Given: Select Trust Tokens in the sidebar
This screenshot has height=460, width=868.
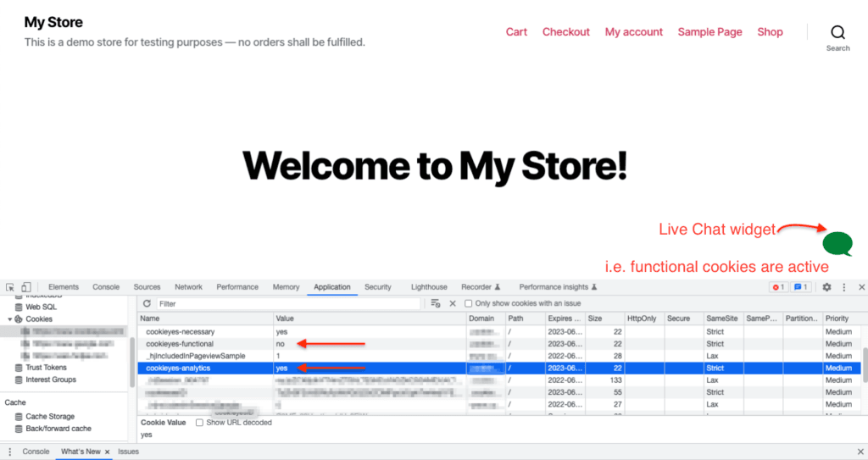Looking at the screenshot, I should (x=46, y=368).
